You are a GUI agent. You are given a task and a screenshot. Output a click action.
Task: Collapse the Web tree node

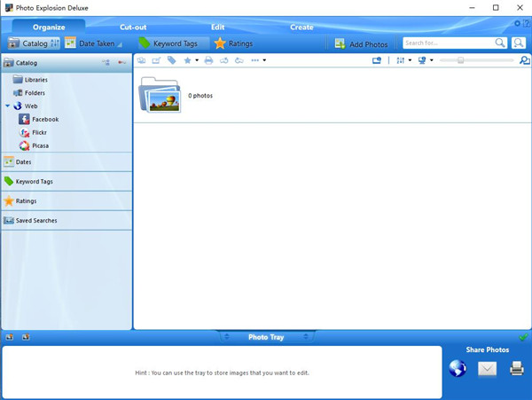point(7,106)
